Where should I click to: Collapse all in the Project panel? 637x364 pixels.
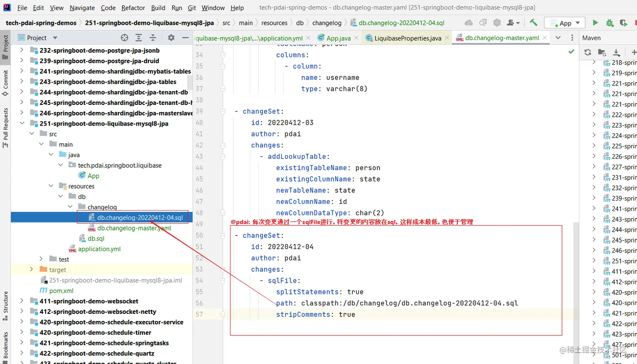click(x=153, y=37)
